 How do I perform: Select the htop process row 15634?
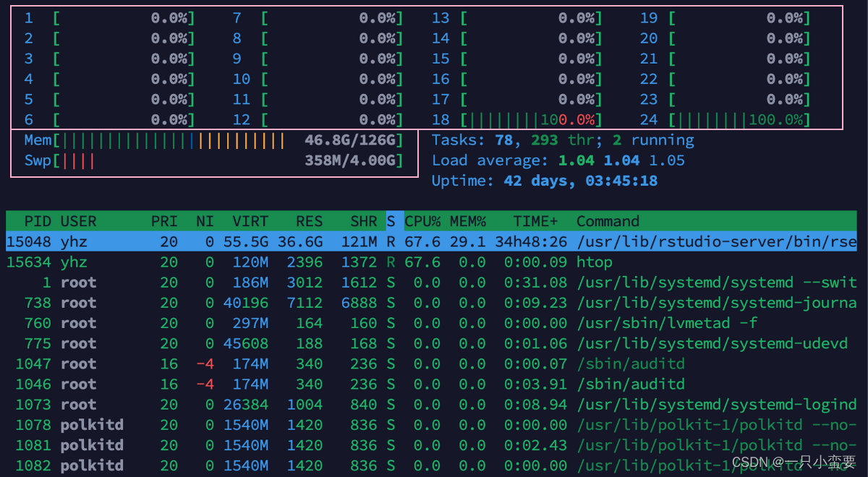point(431,262)
